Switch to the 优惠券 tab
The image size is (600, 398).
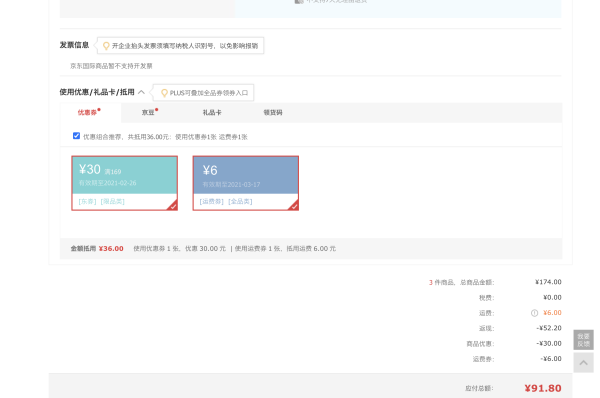coord(90,113)
